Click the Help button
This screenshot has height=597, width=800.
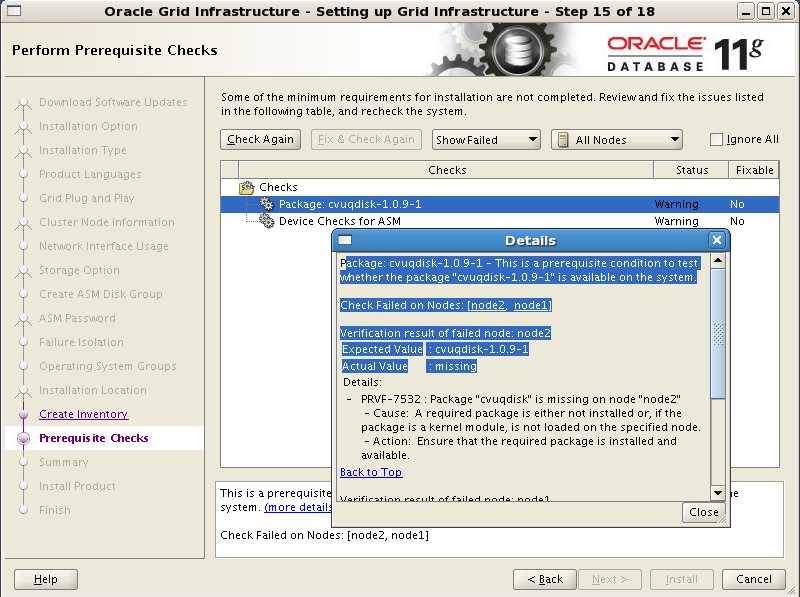coord(46,579)
